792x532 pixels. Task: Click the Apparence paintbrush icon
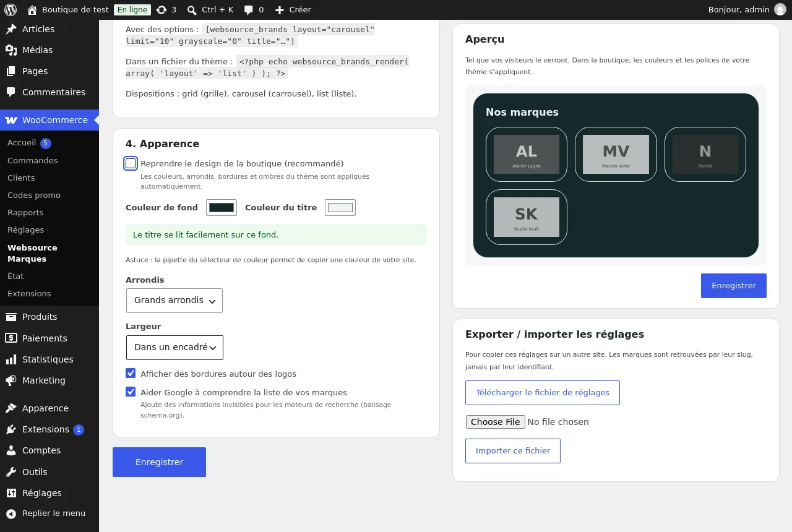tap(11, 408)
